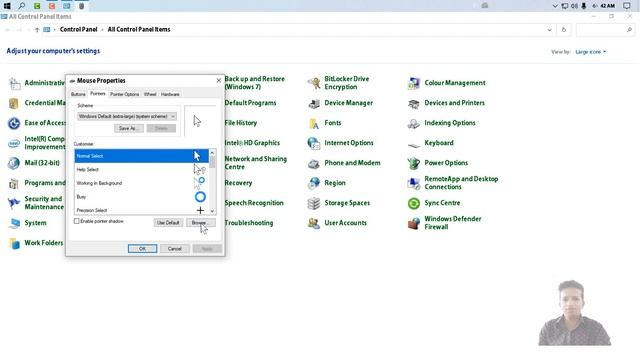Open the Power Options icon

pos(413,163)
